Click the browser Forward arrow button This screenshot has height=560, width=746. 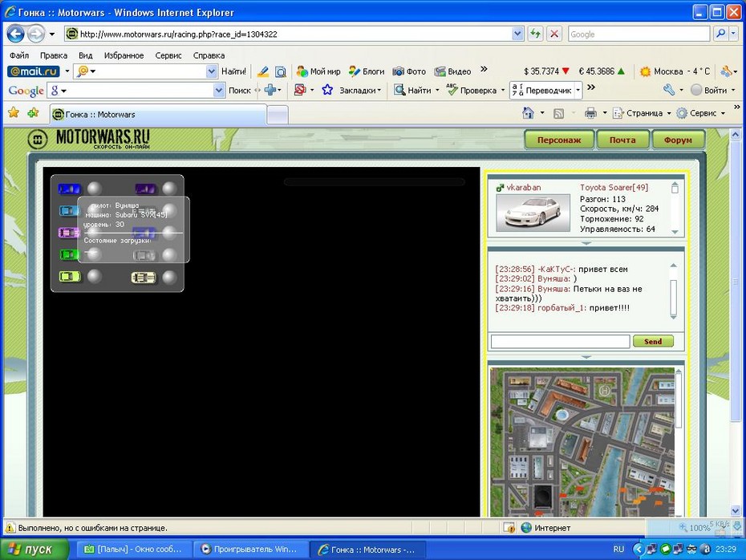pyautogui.click(x=35, y=34)
